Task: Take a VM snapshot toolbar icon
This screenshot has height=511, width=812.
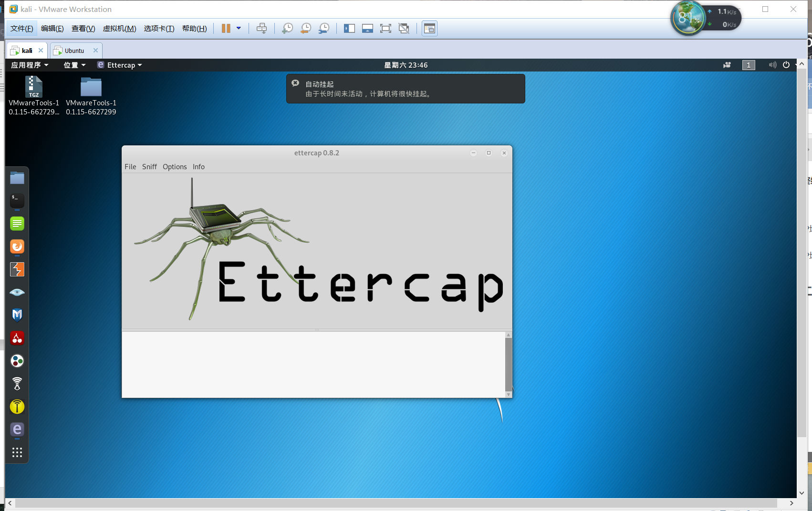Action: [287, 28]
